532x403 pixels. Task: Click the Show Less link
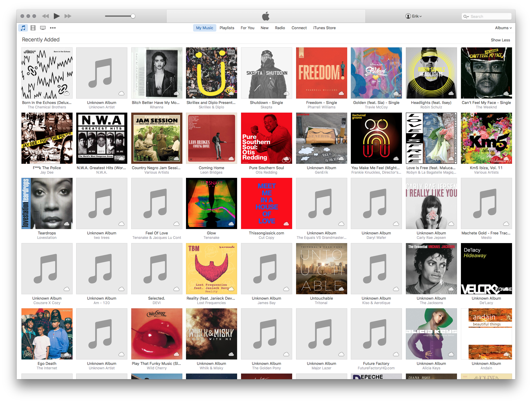[x=500, y=40]
